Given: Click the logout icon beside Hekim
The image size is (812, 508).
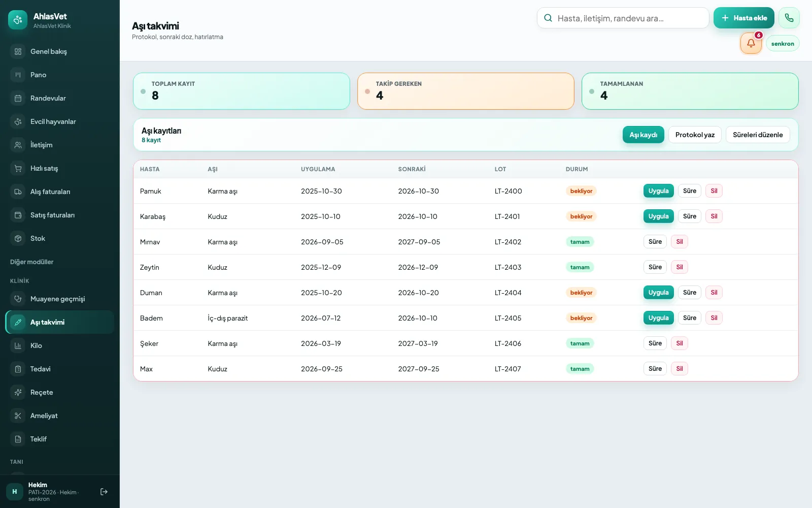Looking at the screenshot, I should coord(104,492).
